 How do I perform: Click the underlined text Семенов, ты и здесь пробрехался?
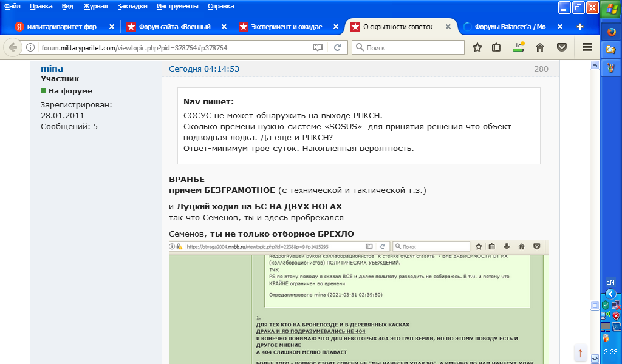pyautogui.click(x=273, y=217)
